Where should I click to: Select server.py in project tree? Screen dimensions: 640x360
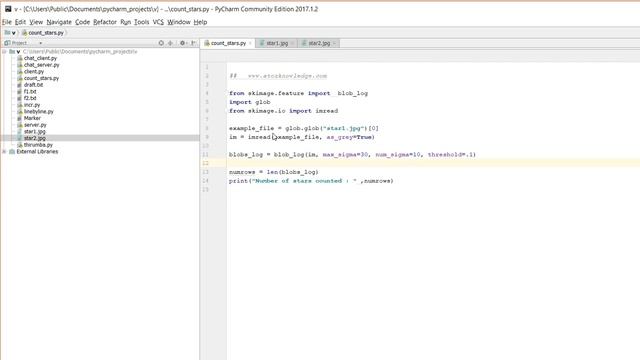pyautogui.click(x=35, y=125)
